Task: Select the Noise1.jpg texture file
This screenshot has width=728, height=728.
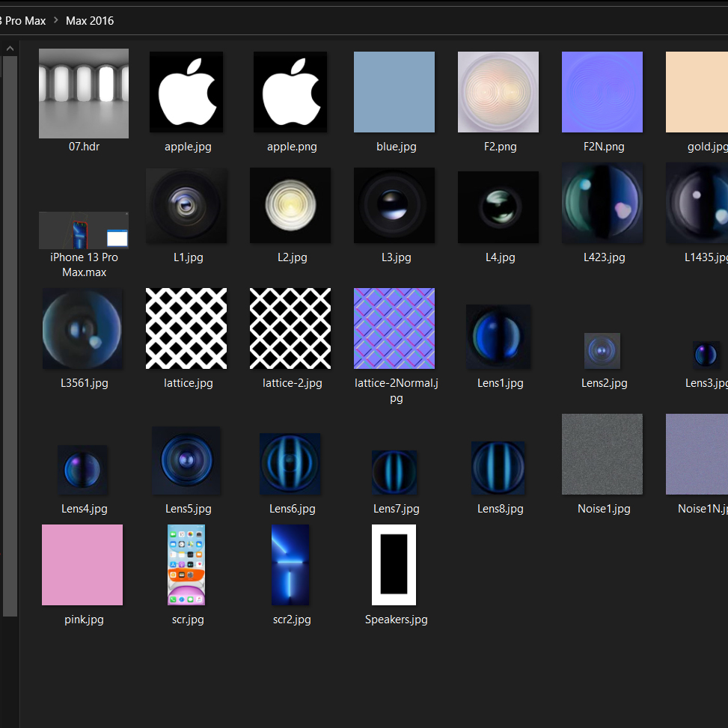Action: tap(602, 454)
